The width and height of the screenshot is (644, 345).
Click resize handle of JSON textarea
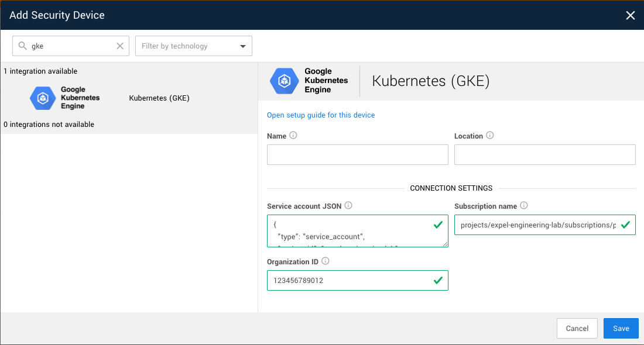445,244
